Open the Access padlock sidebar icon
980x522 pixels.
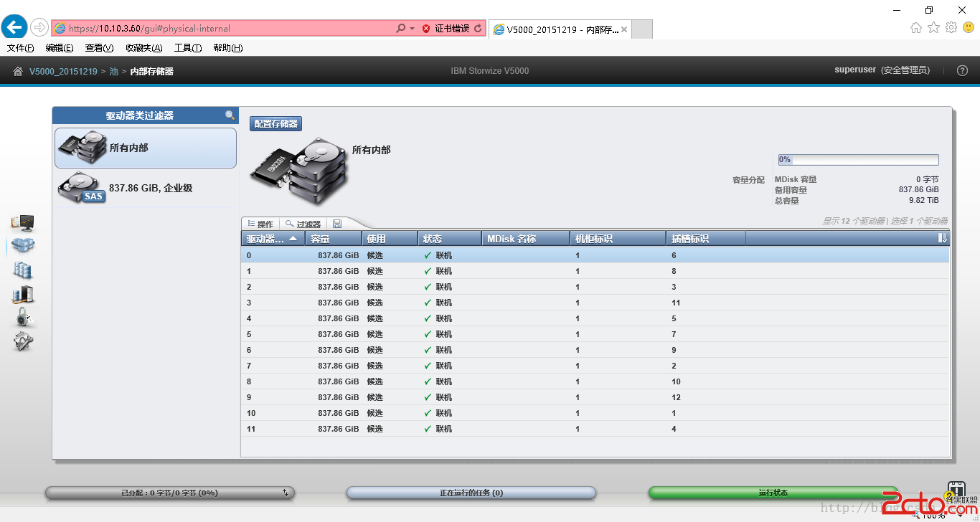23,317
